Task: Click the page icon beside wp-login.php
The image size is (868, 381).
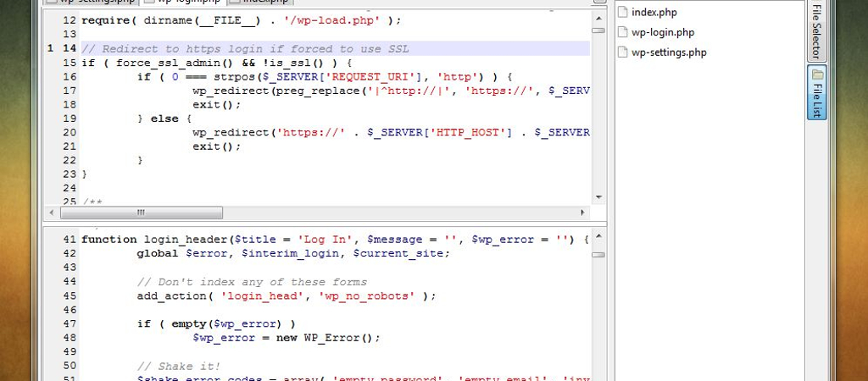Action: click(x=622, y=32)
